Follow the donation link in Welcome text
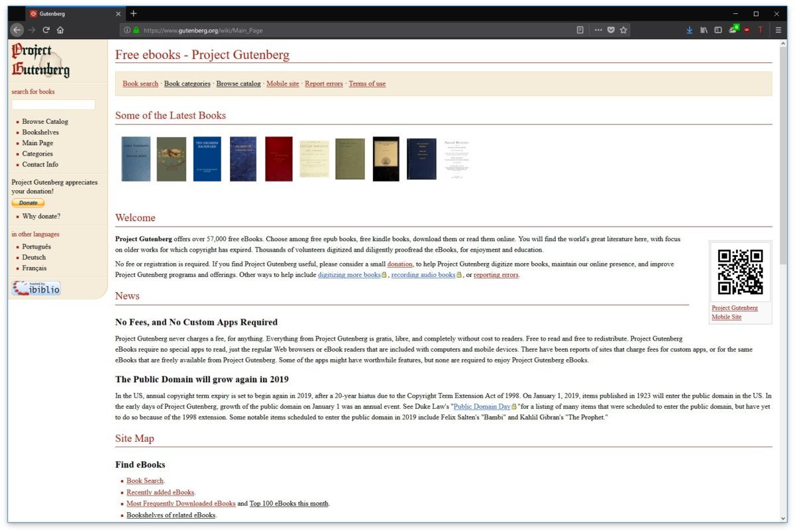795x532 pixels. (x=400, y=264)
